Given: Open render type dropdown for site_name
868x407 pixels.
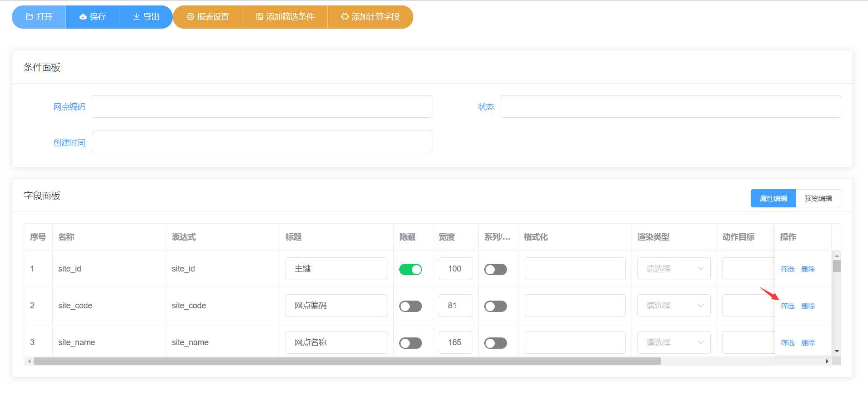Looking at the screenshot, I should click(674, 342).
